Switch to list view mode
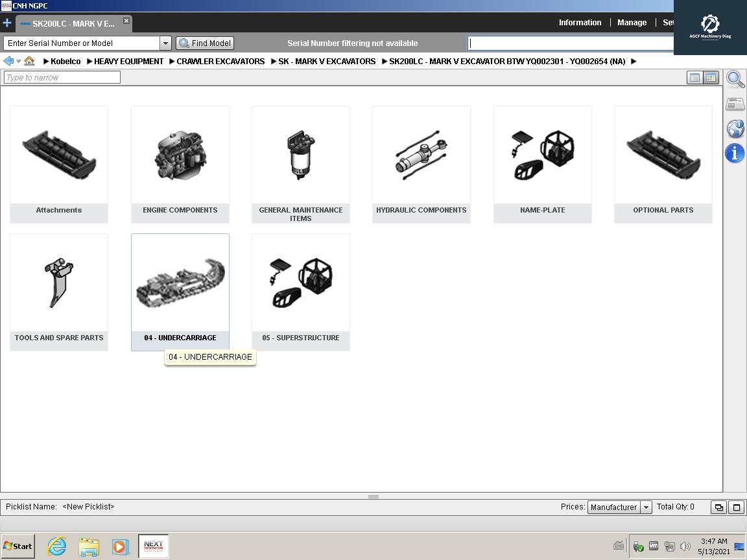The image size is (747, 560). 694,78
